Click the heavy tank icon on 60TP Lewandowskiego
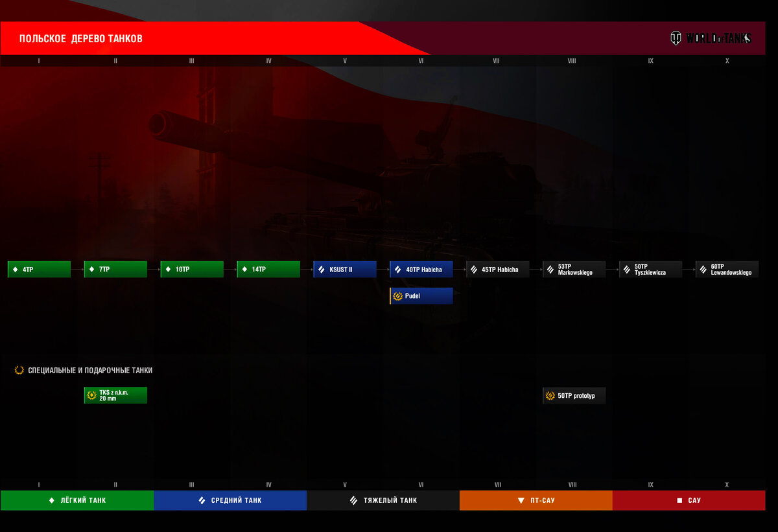Screen dimensions: 778x532 (x=704, y=270)
